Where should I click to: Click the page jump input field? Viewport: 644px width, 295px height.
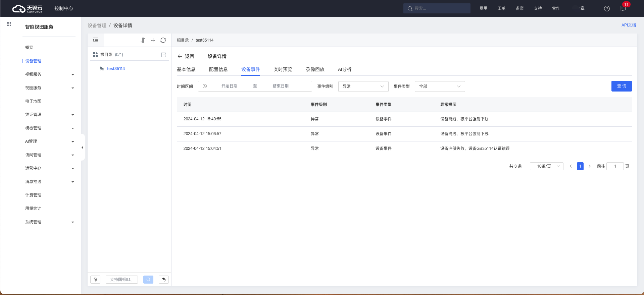point(615,166)
